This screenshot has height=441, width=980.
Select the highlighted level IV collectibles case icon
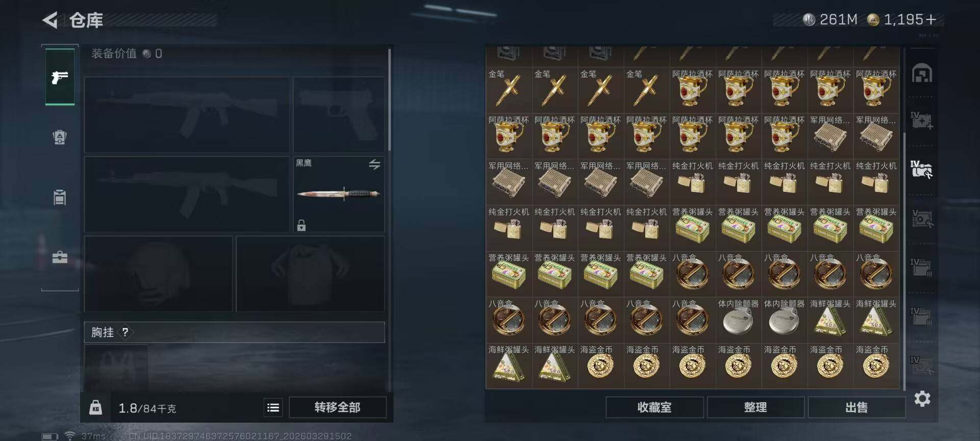922,169
